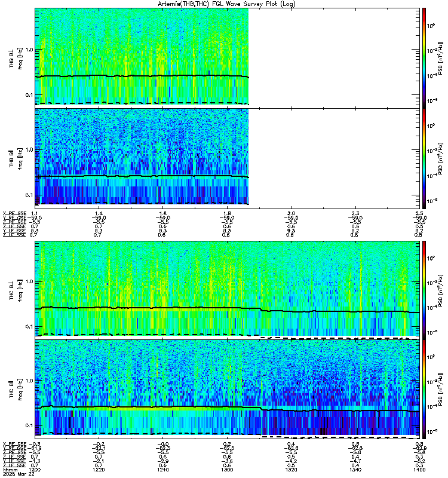Click the '1220' time tick label
This screenshot has width=448, height=478.
(x=99, y=470)
